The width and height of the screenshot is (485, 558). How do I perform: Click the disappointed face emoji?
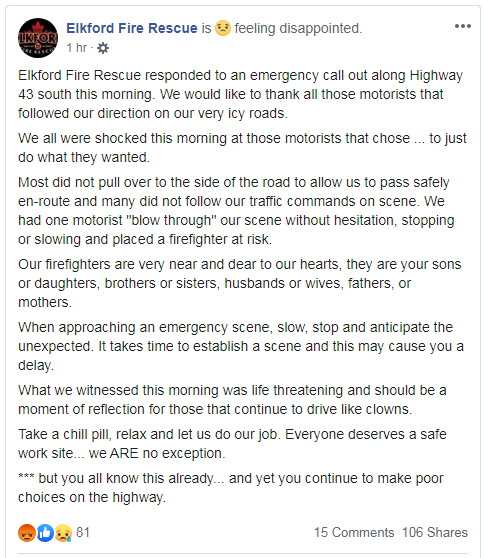223,28
